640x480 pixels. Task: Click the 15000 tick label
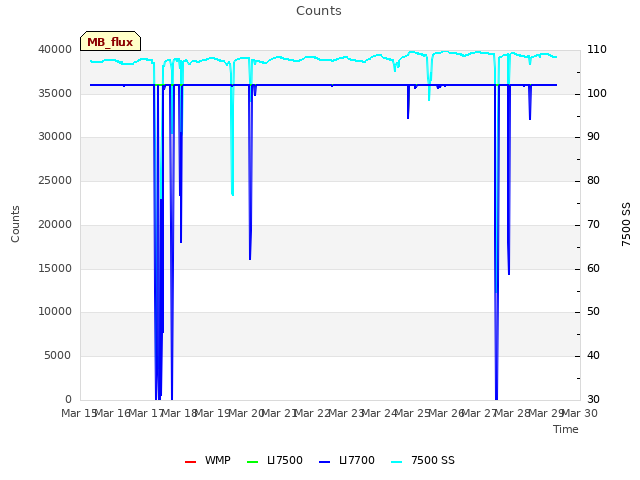click(55, 269)
